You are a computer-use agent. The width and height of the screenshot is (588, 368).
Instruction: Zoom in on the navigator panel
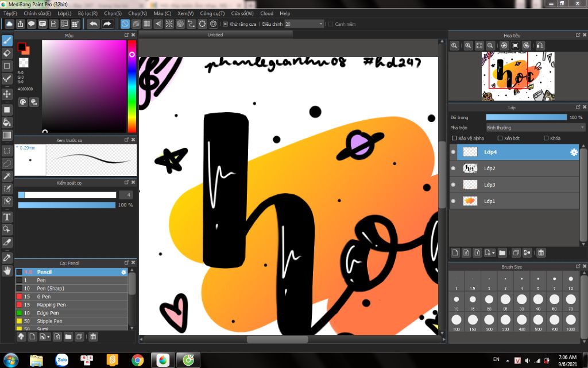coord(468,46)
